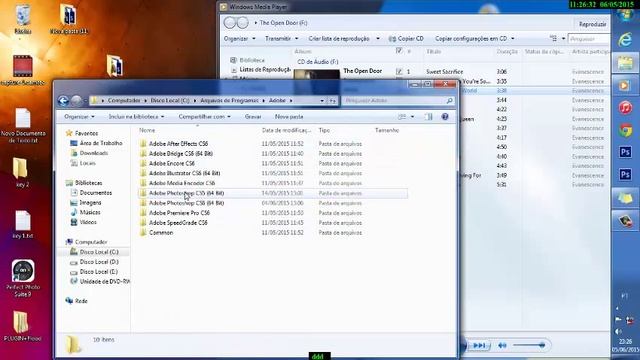Sort files by Nome column
Image resolution: width=640 pixels, height=360 pixels.
click(147, 130)
